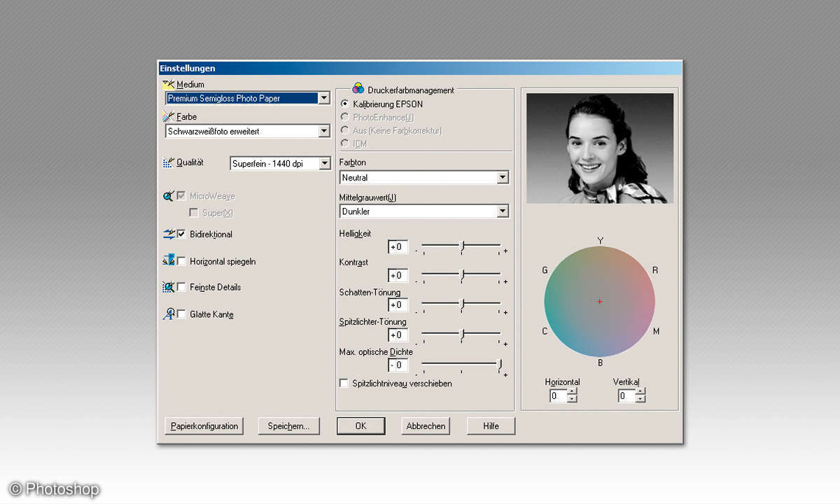Confirm settings with the OK button
This screenshot has height=504, width=840.
[x=360, y=426]
